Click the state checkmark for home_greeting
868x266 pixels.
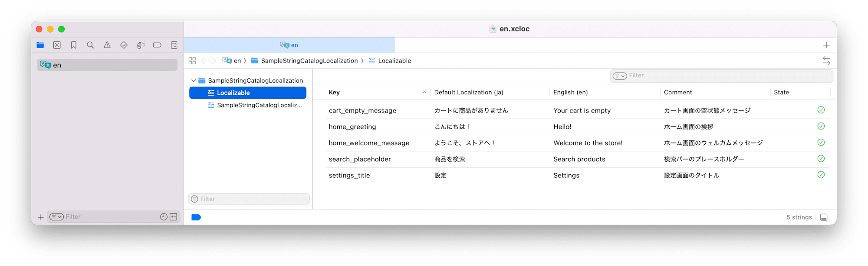821,126
